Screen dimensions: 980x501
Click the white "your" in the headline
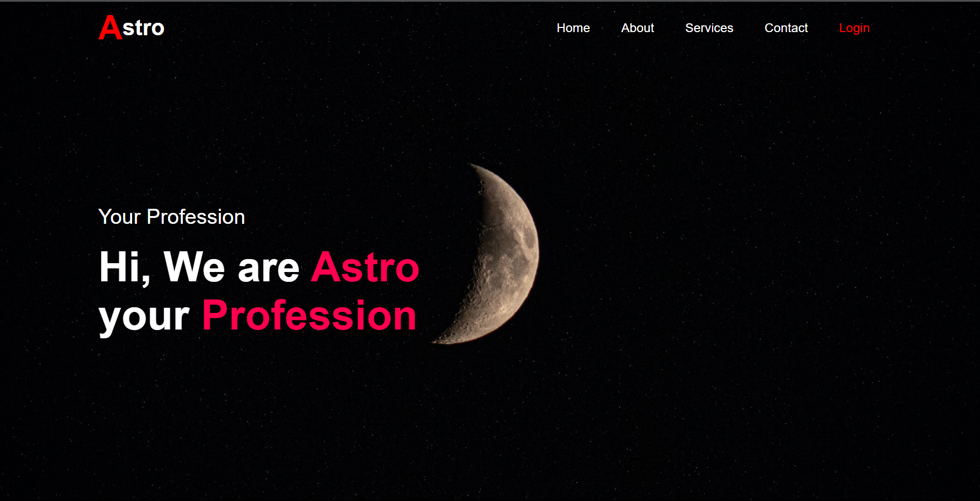(144, 317)
